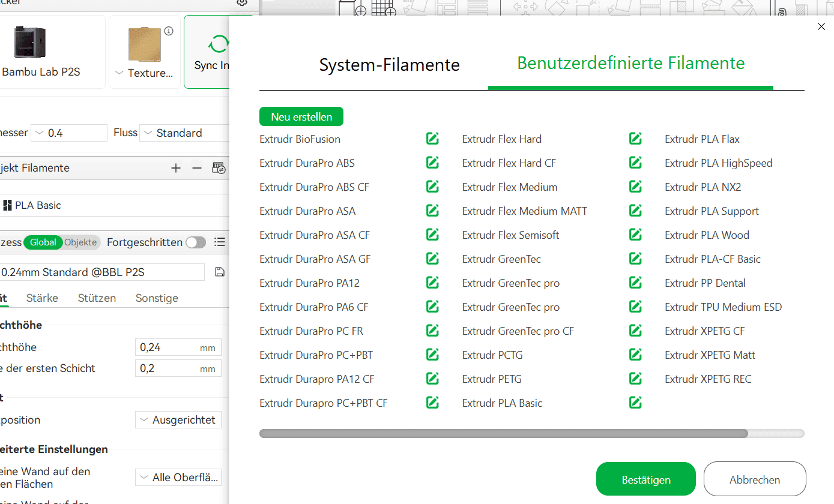Open the Textured plate type dropdown
Screen dimensions: 834x504
click(x=144, y=73)
